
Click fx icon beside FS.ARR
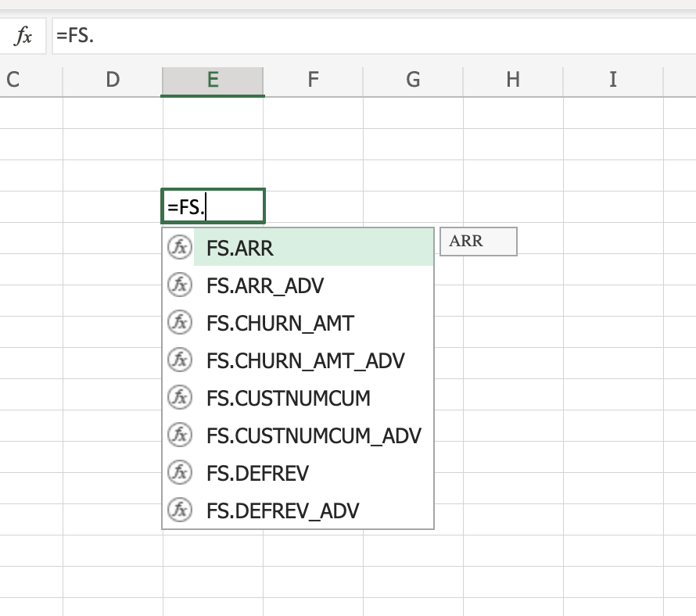pos(180,247)
